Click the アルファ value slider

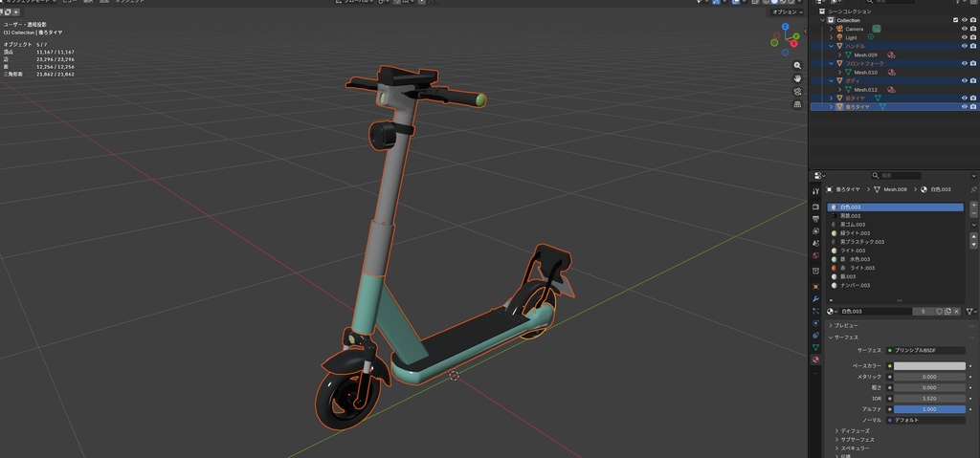click(929, 409)
